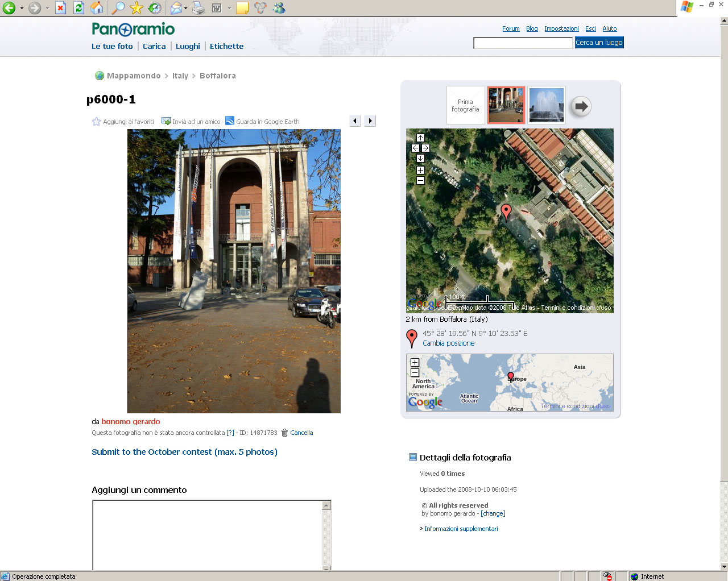Open the Search magnifier icon in toolbar

[118, 8]
